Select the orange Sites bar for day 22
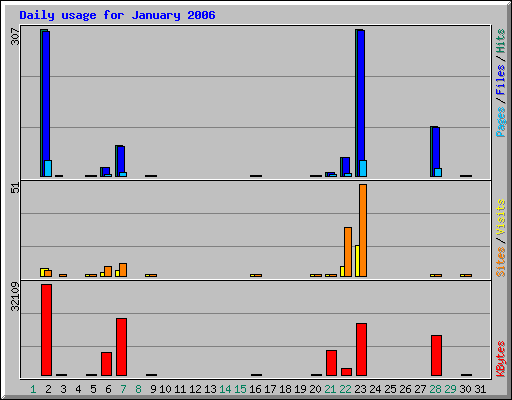Screen dimensions: 512x400 (348, 252)
